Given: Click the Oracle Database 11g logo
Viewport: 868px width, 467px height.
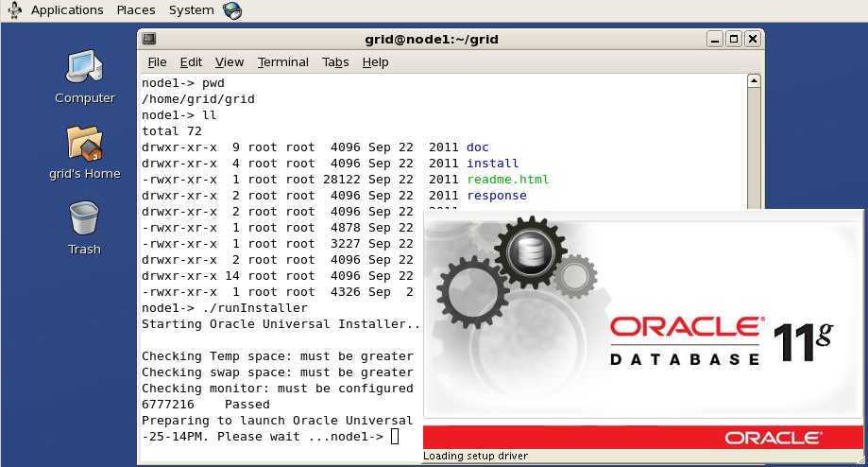Looking at the screenshot, I should pos(721,342).
